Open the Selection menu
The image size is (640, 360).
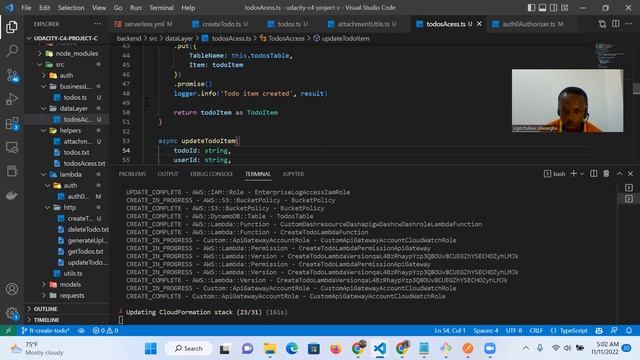point(71,7)
